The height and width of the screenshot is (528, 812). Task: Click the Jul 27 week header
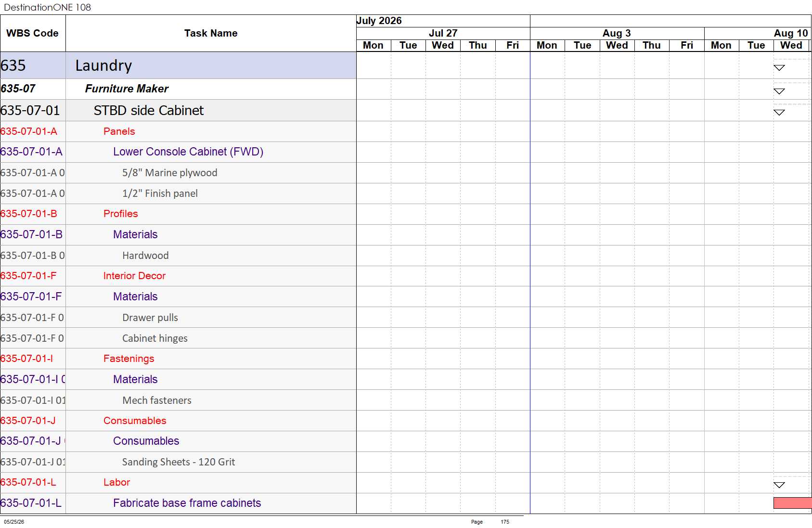[443, 33]
